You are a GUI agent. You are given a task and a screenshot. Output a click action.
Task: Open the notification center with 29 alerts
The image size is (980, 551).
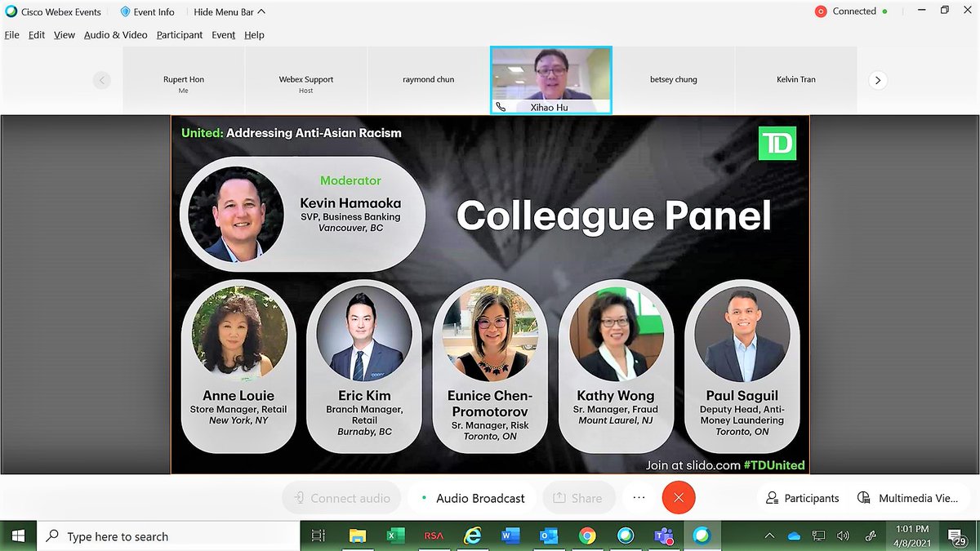point(955,536)
